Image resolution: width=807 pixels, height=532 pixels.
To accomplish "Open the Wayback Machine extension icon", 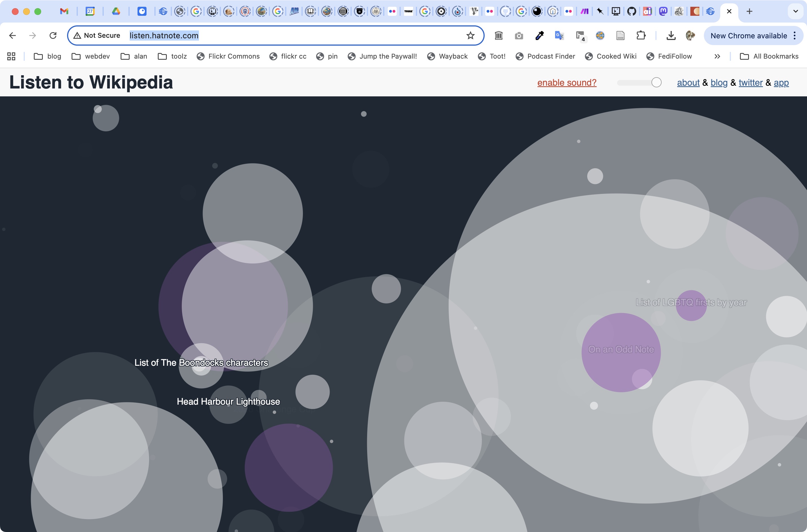I will [x=499, y=36].
